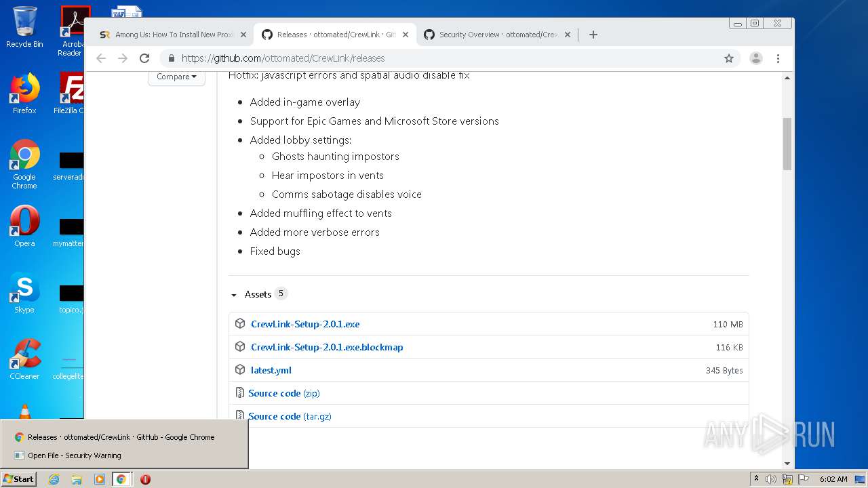This screenshot has width=868, height=488.
Task: Select the Opera desktop shortcut
Action: pyautogui.click(x=24, y=227)
